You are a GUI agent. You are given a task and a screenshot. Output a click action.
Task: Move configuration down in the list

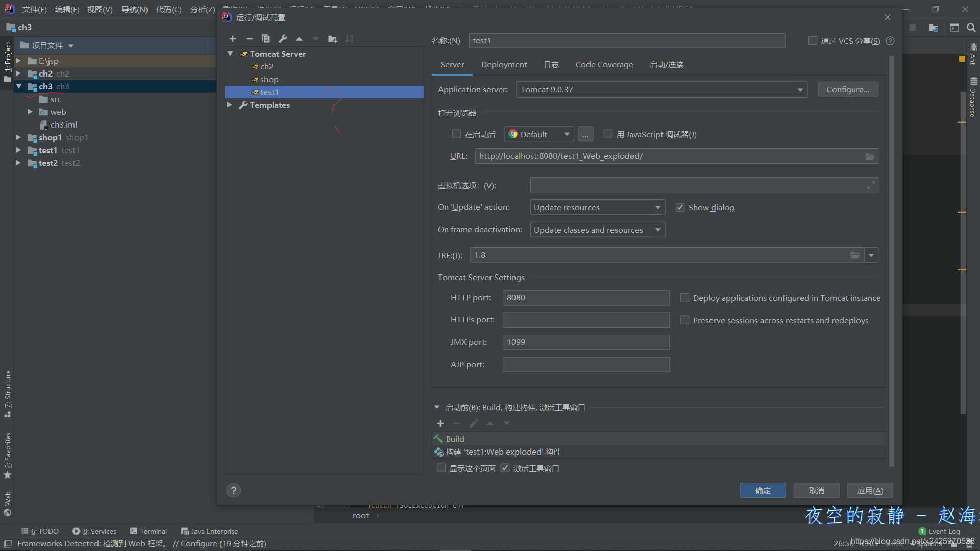[316, 39]
